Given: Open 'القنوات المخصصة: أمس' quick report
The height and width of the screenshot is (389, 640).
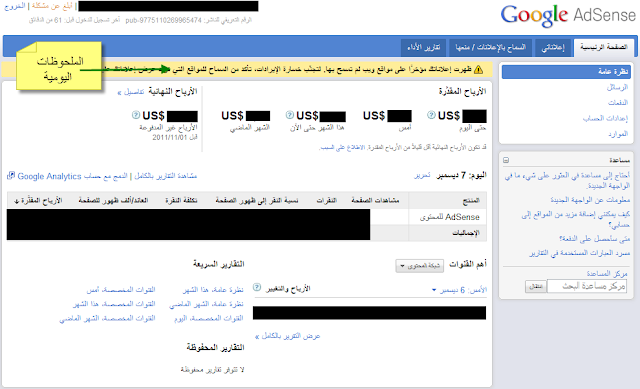Looking at the screenshot, I should 121,290.
